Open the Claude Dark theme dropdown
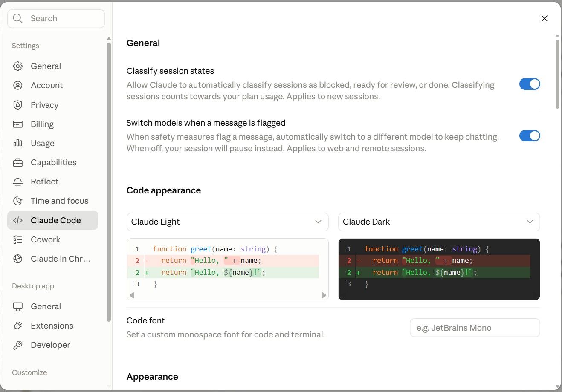Image resolution: width=562 pixels, height=392 pixels. (x=439, y=222)
